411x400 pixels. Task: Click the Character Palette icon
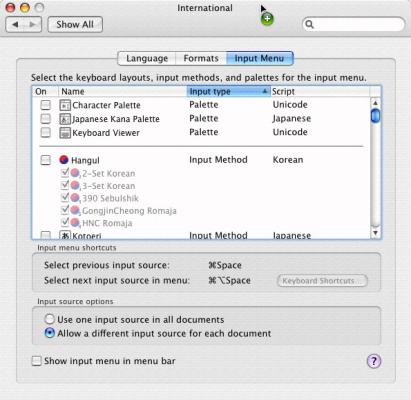click(x=65, y=105)
